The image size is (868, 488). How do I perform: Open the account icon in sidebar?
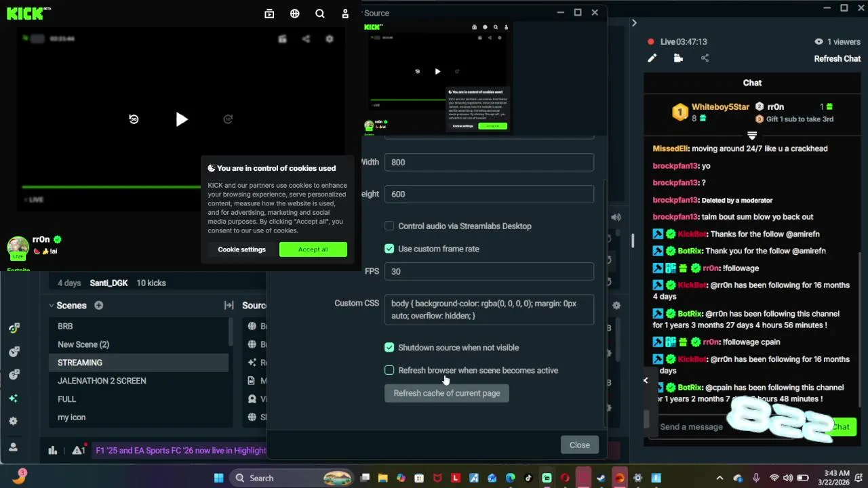[13, 447]
